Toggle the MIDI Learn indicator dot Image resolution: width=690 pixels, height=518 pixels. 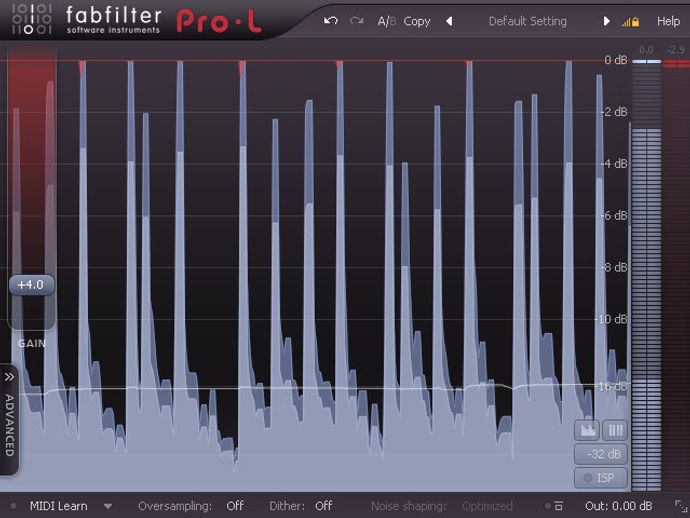tap(13, 506)
